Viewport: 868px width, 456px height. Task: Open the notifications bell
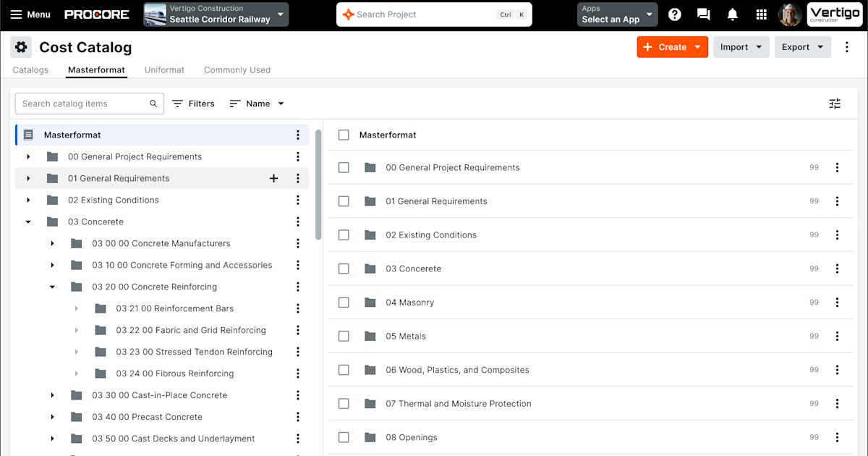(x=732, y=14)
